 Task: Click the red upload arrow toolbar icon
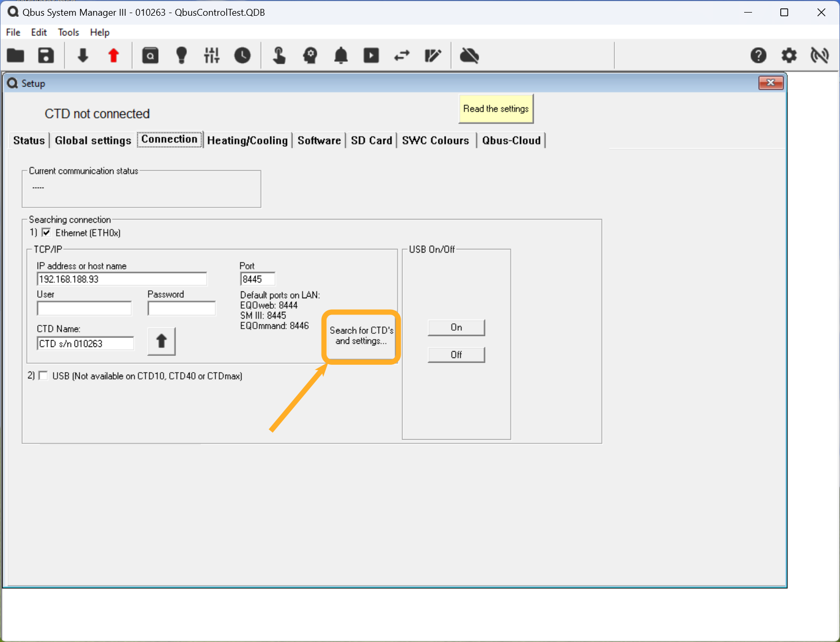(x=114, y=55)
